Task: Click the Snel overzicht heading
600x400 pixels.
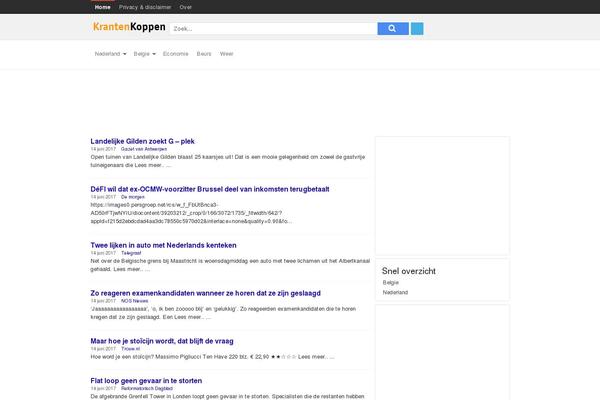Action: (409, 271)
